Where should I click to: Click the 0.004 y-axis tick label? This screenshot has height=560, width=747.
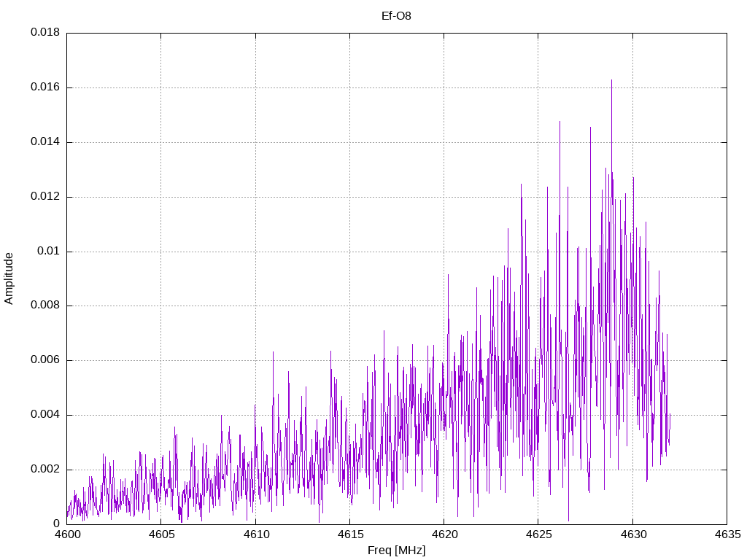point(45,415)
